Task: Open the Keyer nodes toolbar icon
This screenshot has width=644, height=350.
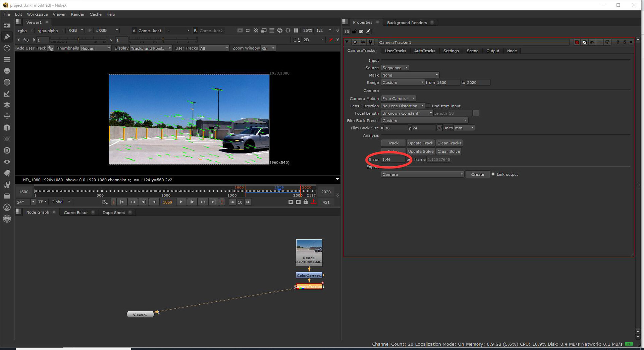Action: click(7, 94)
